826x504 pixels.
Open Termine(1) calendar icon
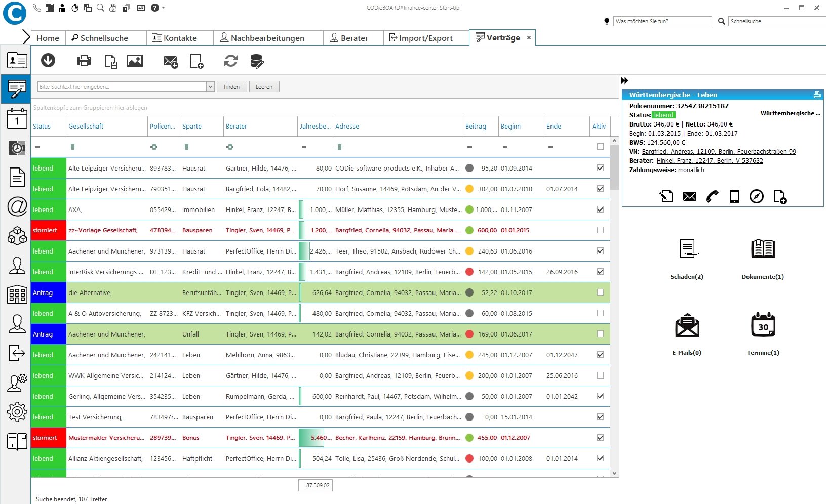click(x=763, y=325)
